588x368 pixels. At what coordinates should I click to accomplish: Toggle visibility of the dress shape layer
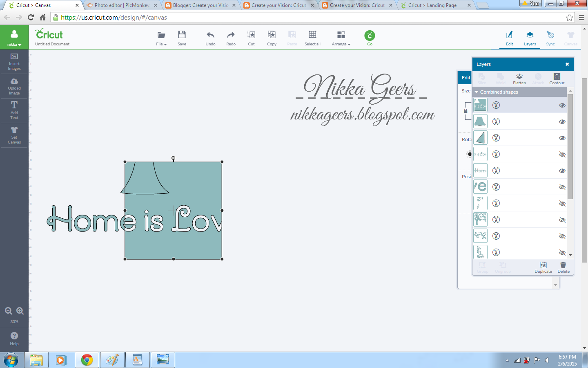tap(562, 121)
